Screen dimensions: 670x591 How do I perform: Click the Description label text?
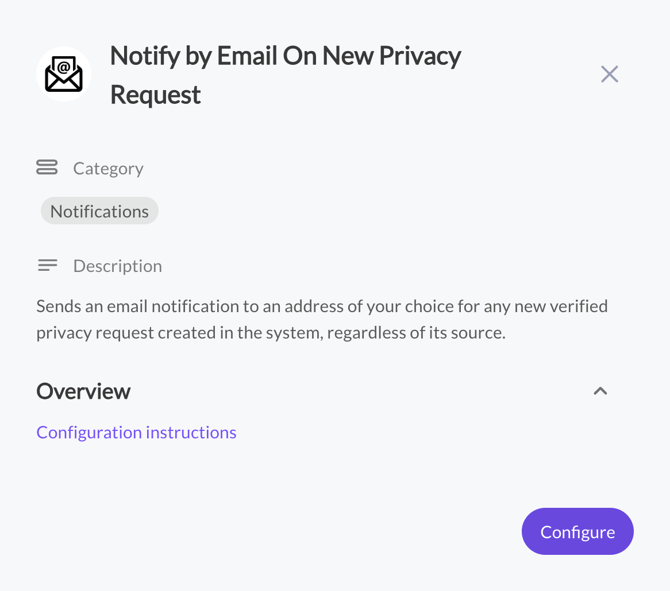click(x=117, y=266)
